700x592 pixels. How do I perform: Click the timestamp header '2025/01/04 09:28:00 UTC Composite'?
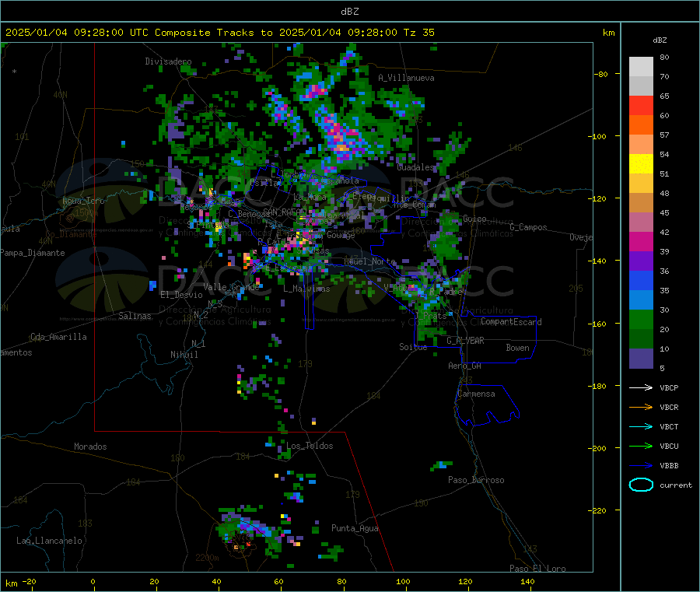[x=107, y=33]
